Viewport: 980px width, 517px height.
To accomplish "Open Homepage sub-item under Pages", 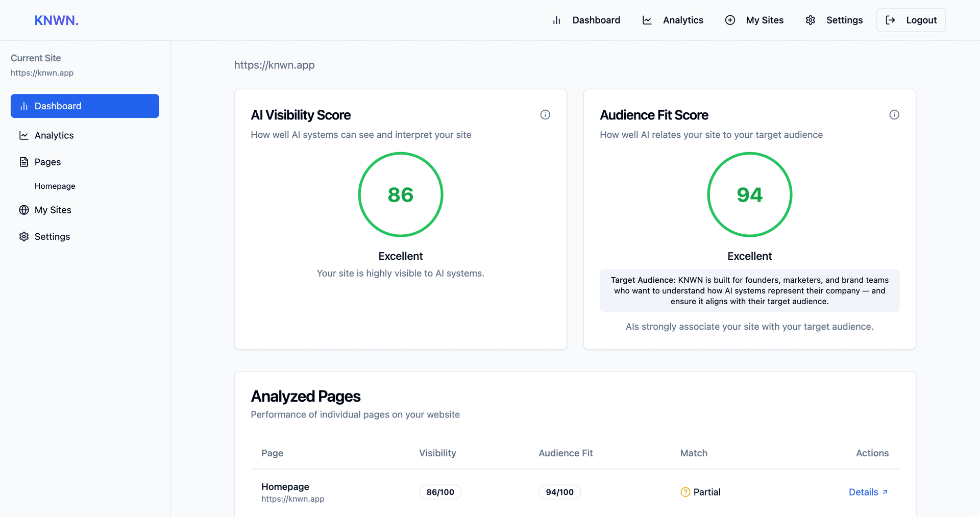I will click(x=55, y=186).
